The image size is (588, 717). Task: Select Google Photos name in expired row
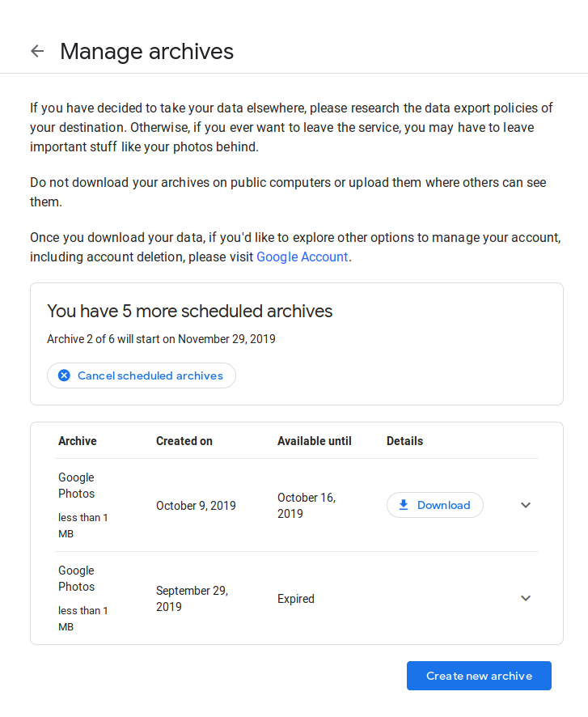pos(76,579)
